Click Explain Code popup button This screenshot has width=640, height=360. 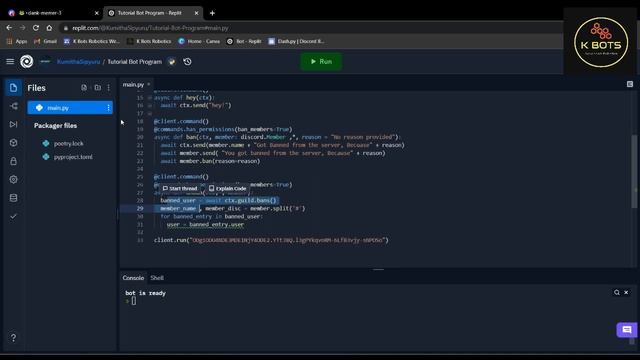click(227, 189)
